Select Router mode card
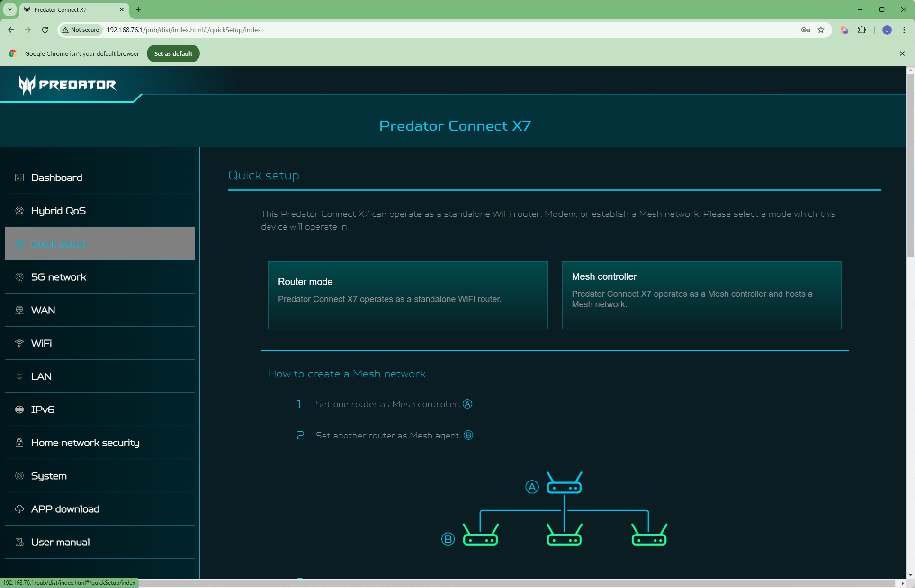Screen dimensions: 915x588 click(x=407, y=295)
